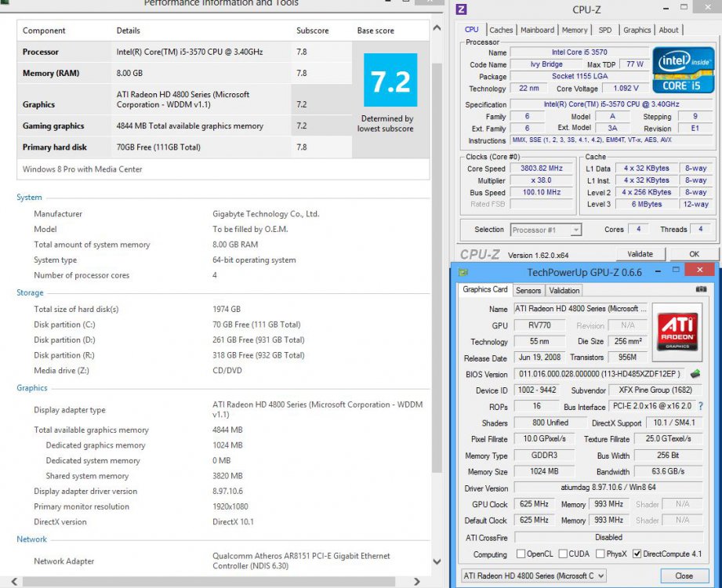This screenshot has height=588, width=722.
Task: Click the Memory Type value GDDR3
Action: coord(544,455)
